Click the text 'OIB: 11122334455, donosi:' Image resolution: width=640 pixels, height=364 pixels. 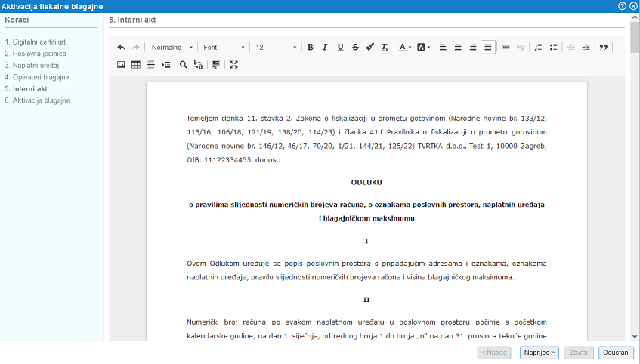tap(233, 160)
